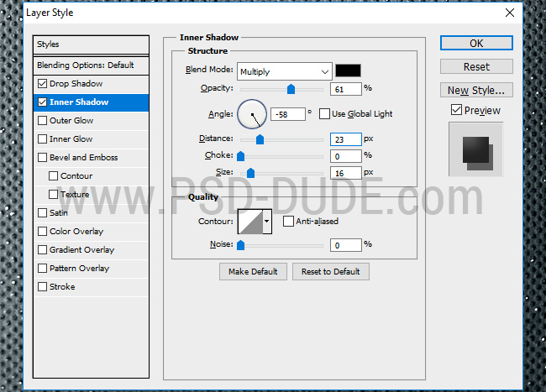546x392 pixels.
Task: Enable the Pattern Overlay checkbox
Action: (43, 268)
